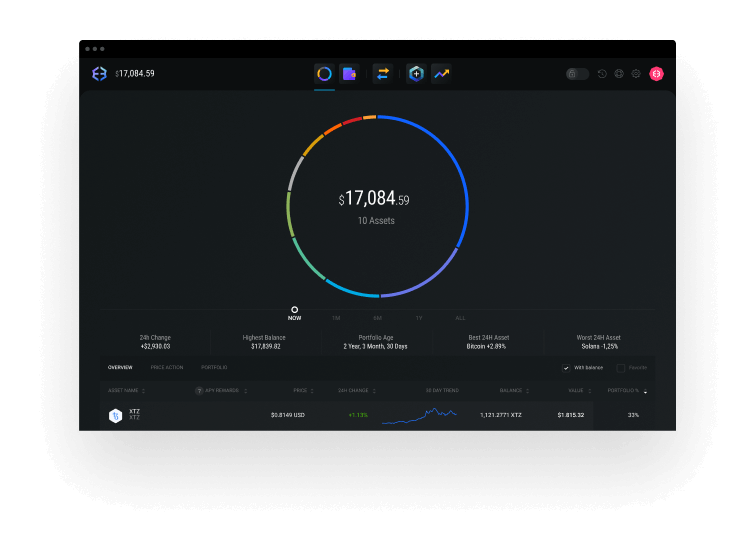Open the Portfolio ring icon tab
This screenshot has height=547, width=753.
[x=324, y=74]
